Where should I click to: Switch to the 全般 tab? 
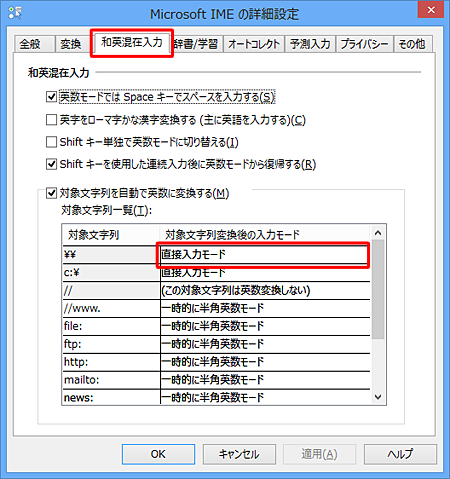pyautogui.click(x=34, y=44)
